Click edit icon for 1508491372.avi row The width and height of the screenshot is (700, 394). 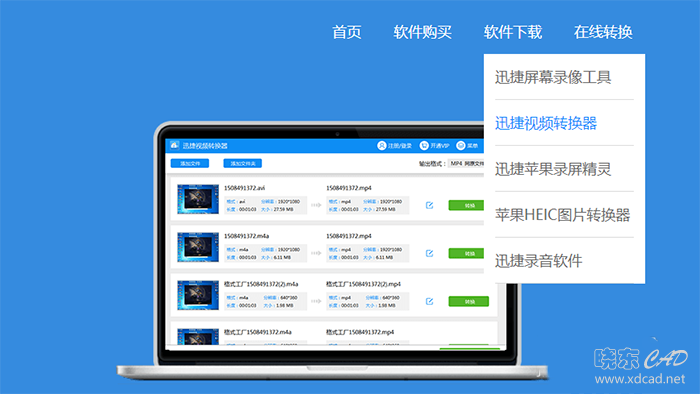click(429, 205)
